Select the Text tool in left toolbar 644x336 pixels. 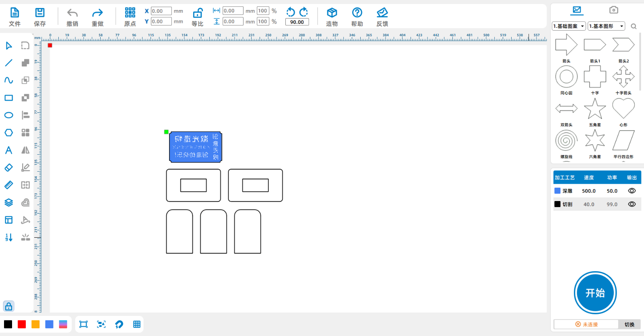8,150
